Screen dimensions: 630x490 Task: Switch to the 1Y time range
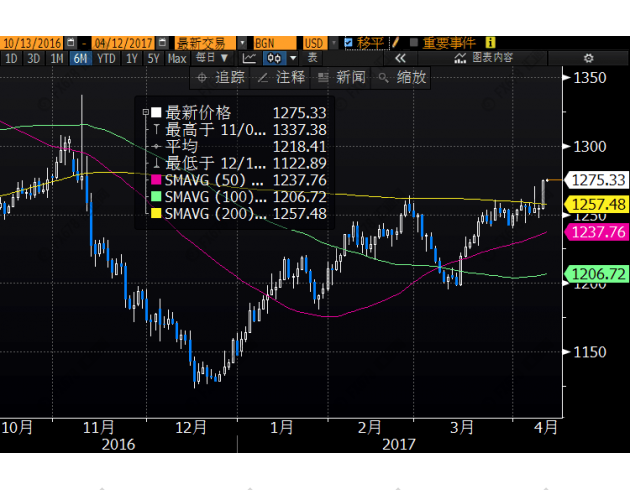132,58
